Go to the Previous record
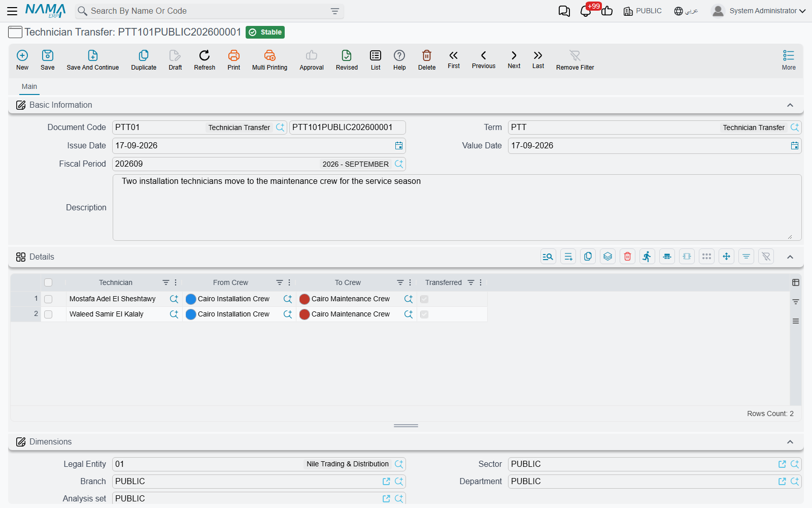The image size is (812, 508). click(484, 59)
